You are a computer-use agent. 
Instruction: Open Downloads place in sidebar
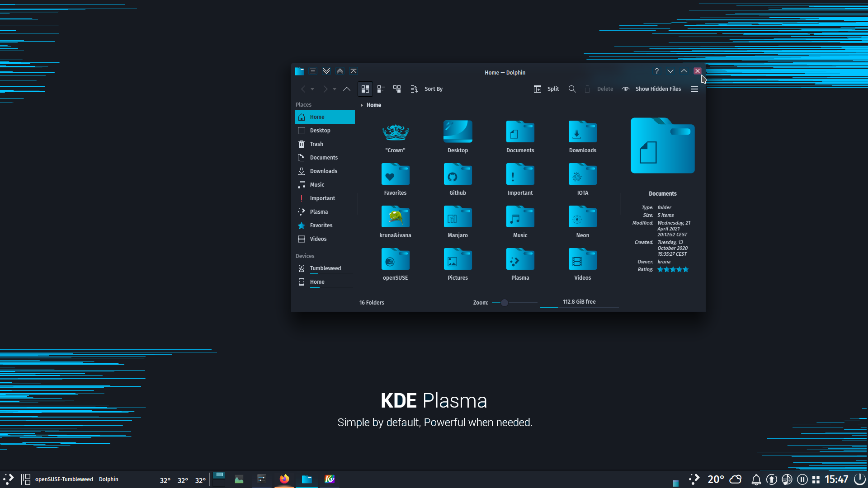pyautogui.click(x=325, y=171)
